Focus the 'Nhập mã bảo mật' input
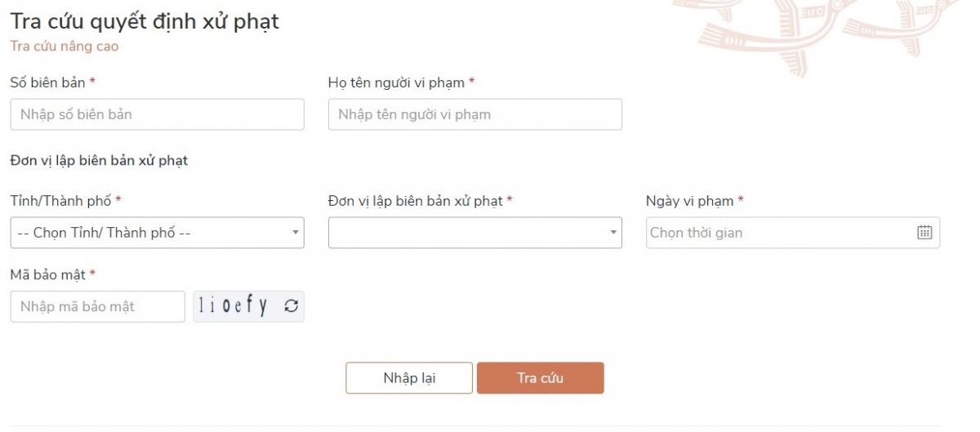Viewport: 980px width, 432px height. [97, 307]
